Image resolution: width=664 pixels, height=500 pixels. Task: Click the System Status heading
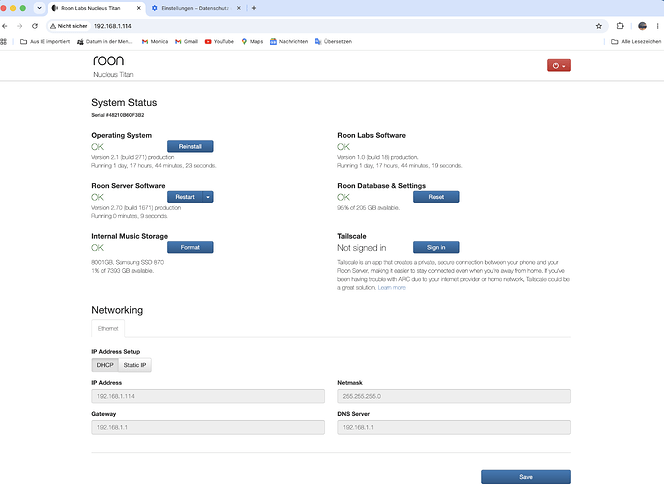point(124,102)
